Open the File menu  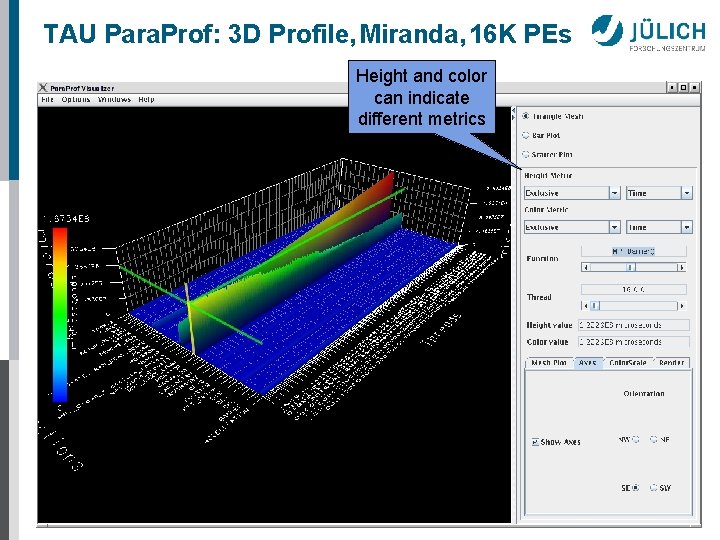coord(47,99)
